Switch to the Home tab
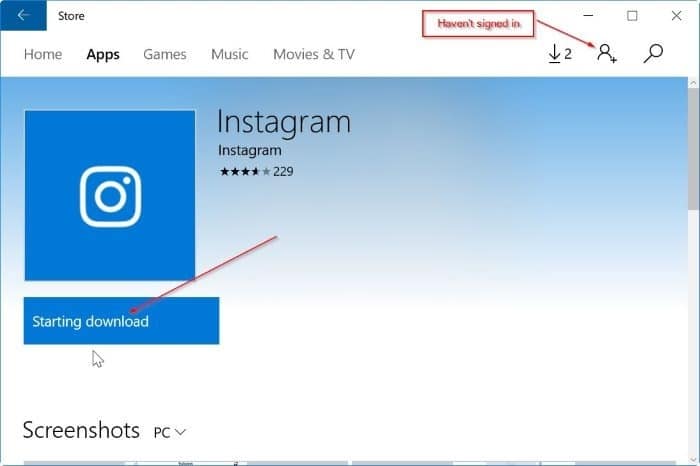Viewport: 700px width, 466px height. pos(43,54)
